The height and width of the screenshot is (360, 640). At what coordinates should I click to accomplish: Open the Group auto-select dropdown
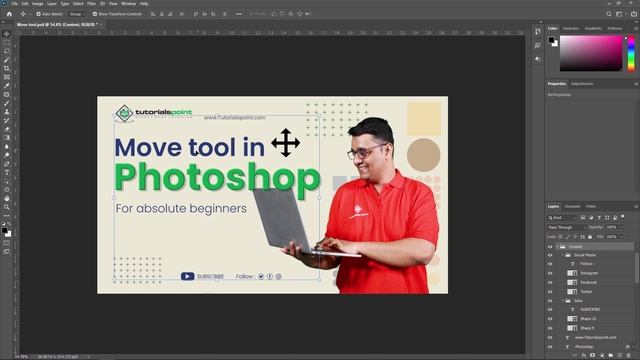pyautogui.click(x=77, y=14)
